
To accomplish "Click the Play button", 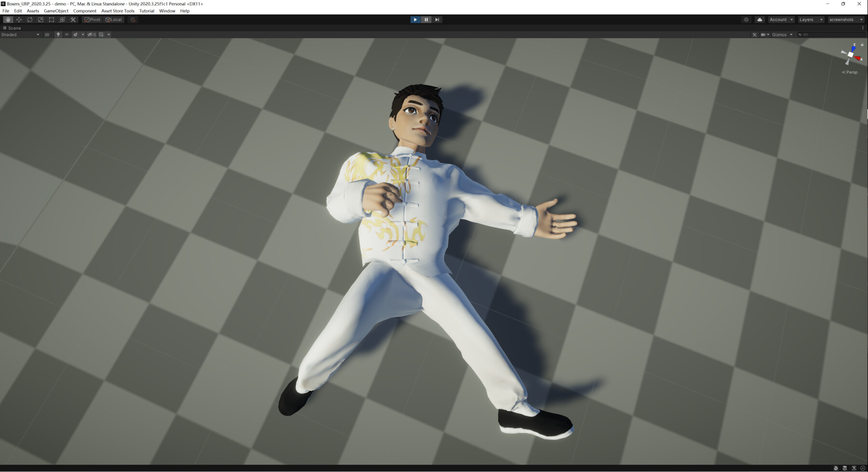I will click(x=415, y=20).
